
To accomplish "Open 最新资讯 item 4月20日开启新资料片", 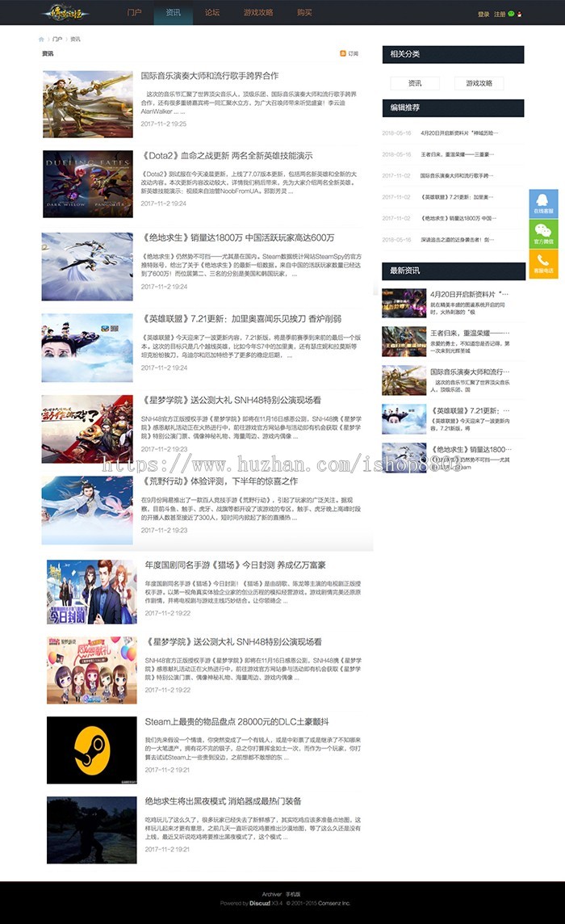I will click(469, 294).
